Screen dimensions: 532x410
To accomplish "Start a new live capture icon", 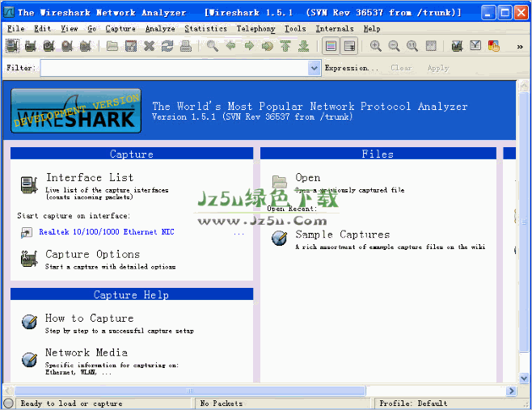I will (x=49, y=46).
